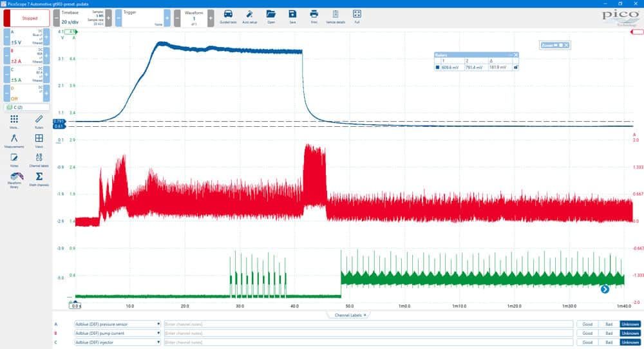
Task: Open the Math channels sigma icon
Action: (x=39, y=179)
